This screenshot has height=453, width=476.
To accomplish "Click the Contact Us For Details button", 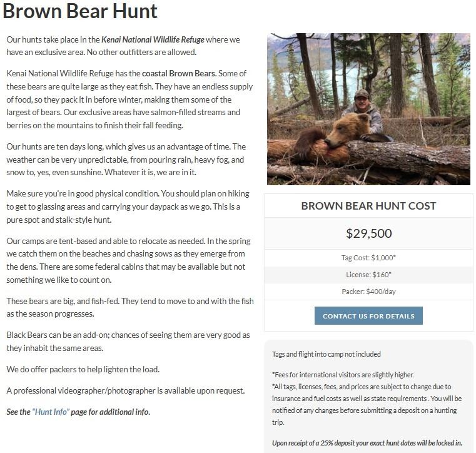I will 368,316.
